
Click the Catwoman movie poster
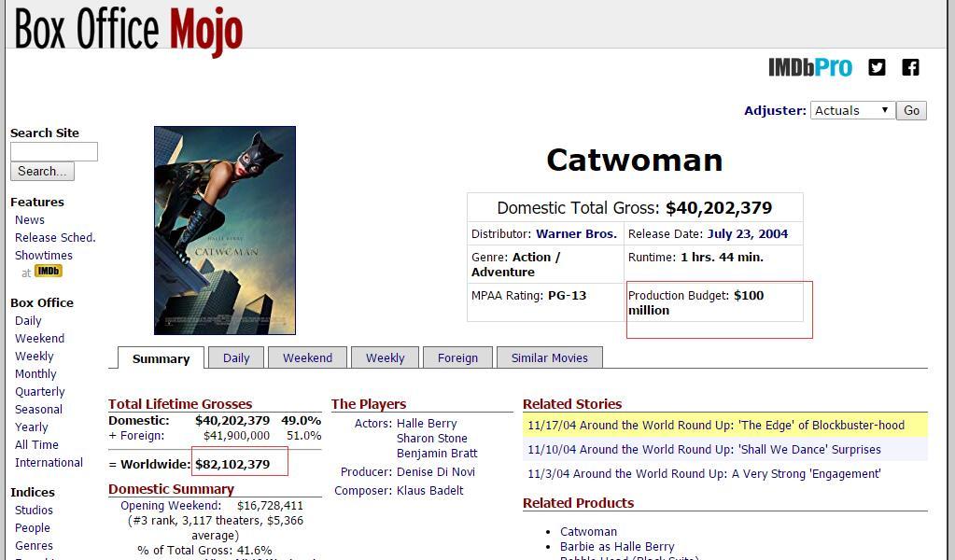225,231
